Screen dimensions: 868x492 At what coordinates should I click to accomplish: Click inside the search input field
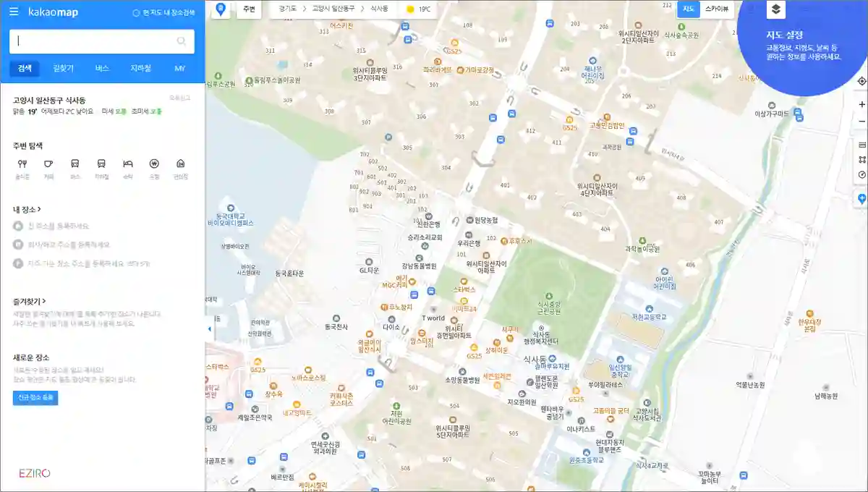tap(94, 41)
